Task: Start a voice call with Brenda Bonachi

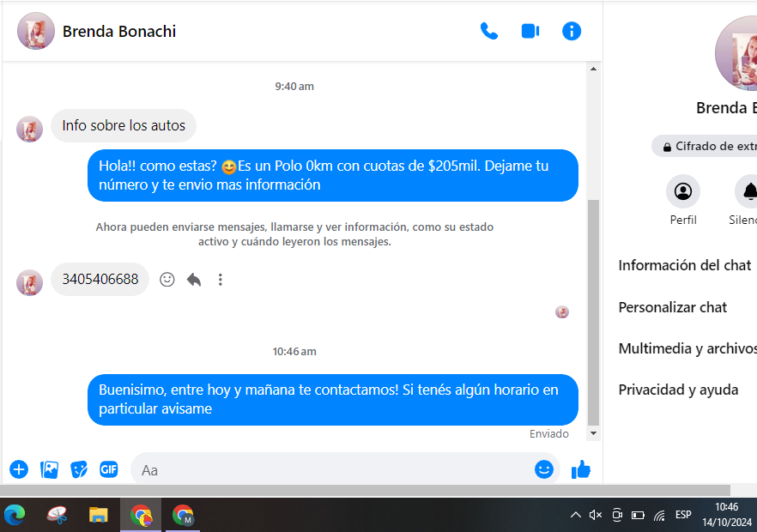Action: tap(489, 32)
